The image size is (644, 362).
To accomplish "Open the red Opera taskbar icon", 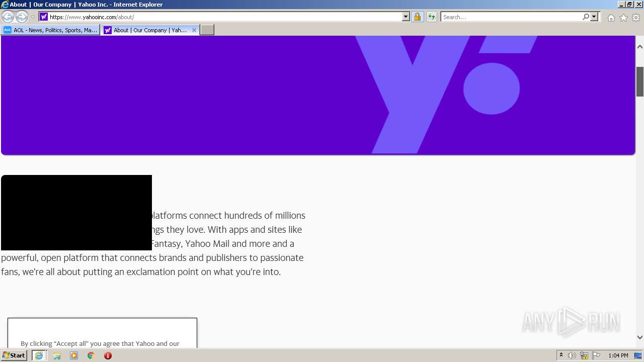I will [108, 355].
